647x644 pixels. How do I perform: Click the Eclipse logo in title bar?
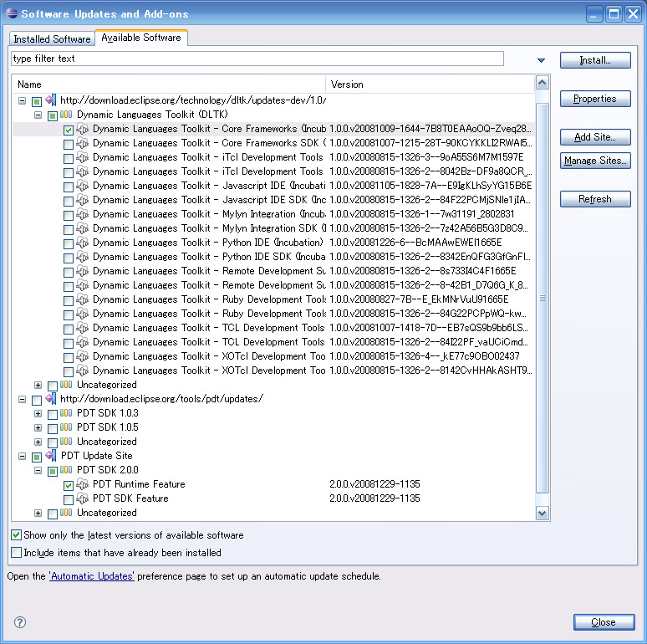12,13
